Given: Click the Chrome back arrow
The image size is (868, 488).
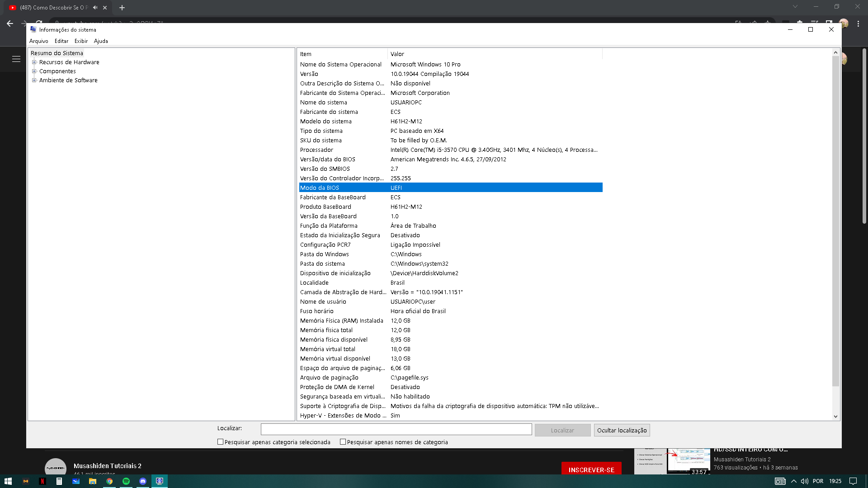Looking at the screenshot, I should coord(10,23).
